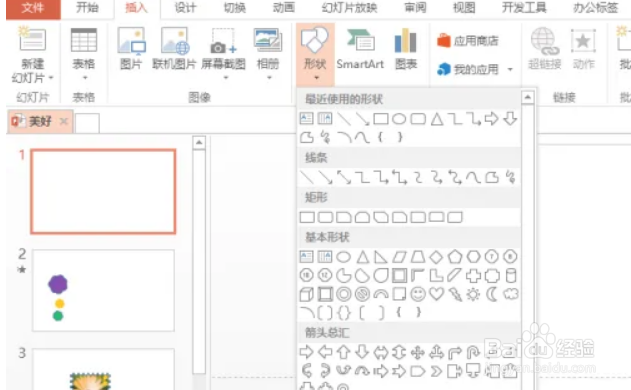
Task: Select slide 3 thumbnail
Action: pos(103,369)
